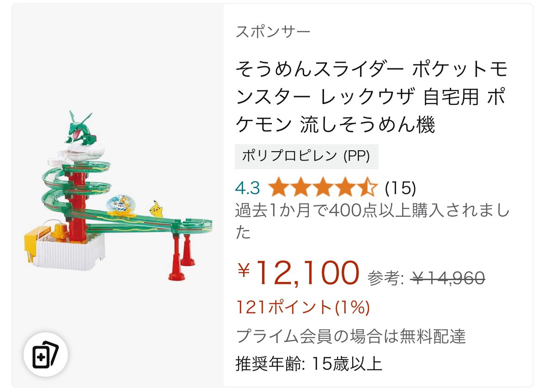Screen dimensions: 545x392
Task: Click the スポンサー sponsored label
Action: click(273, 32)
